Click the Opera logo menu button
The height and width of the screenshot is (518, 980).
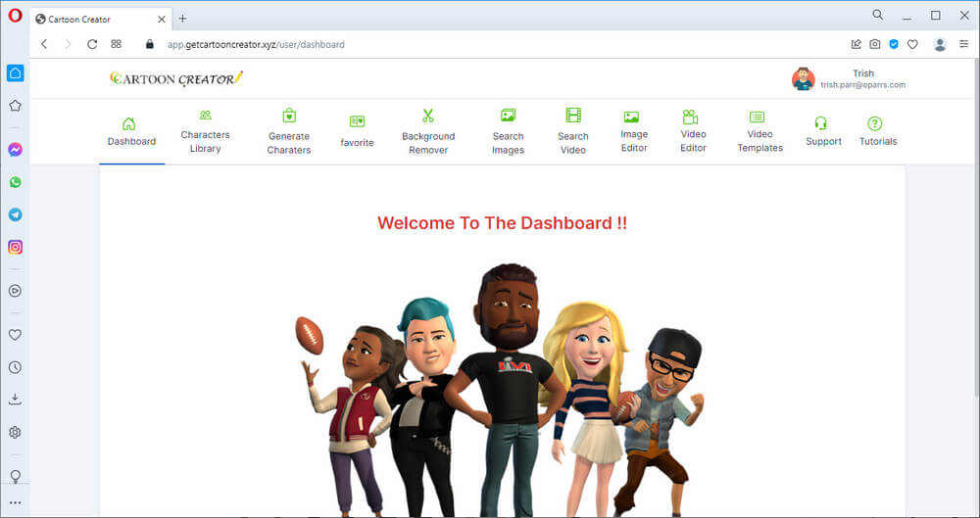tap(15, 16)
